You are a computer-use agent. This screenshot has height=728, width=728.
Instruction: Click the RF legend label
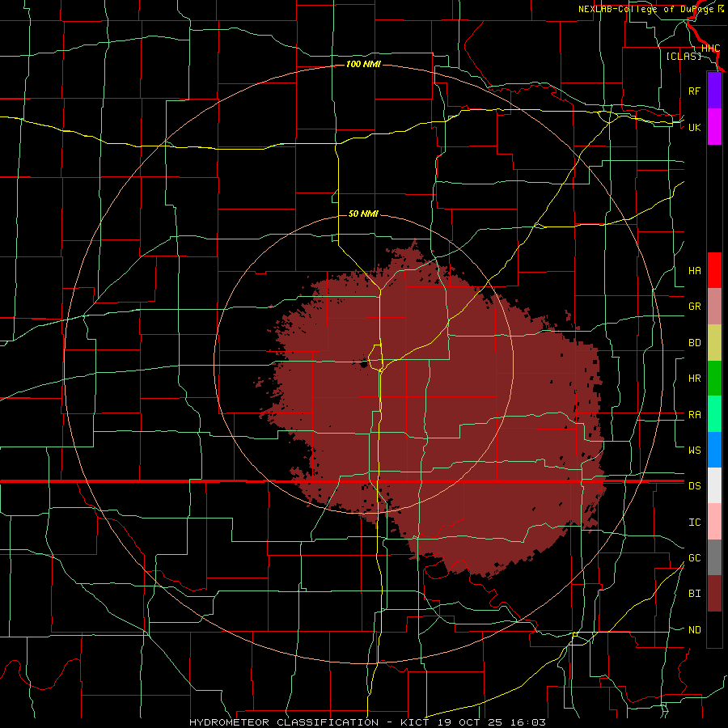[694, 91]
